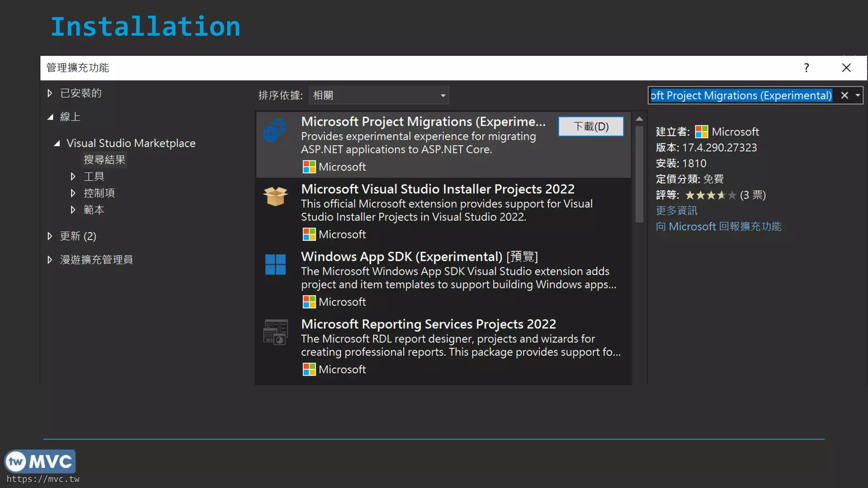Open the 更多資訊 link
The width and height of the screenshot is (868, 488).
click(x=676, y=211)
